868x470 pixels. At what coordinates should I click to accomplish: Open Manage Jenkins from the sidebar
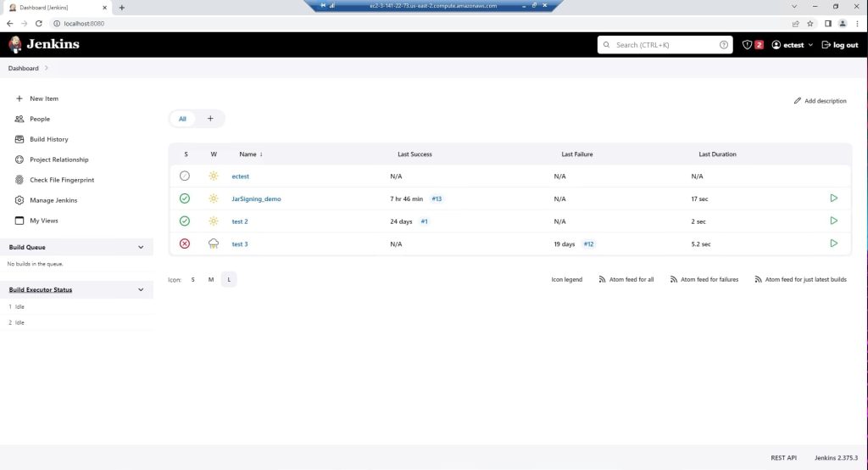pos(53,200)
